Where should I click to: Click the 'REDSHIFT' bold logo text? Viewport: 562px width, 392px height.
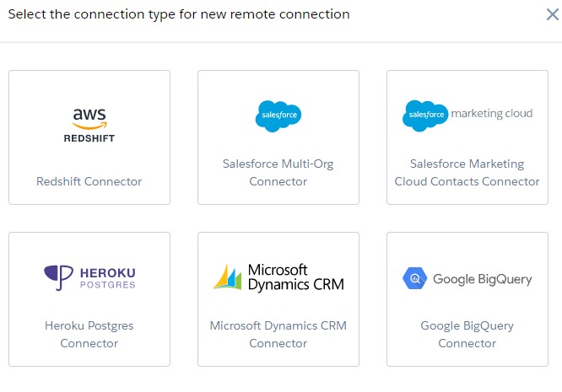click(x=89, y=138)
